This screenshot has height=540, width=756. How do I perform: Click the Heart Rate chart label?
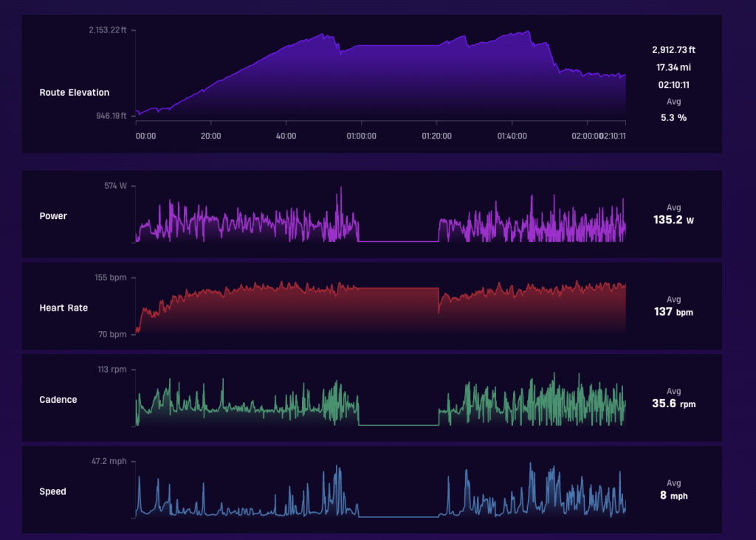pos(63,308)
